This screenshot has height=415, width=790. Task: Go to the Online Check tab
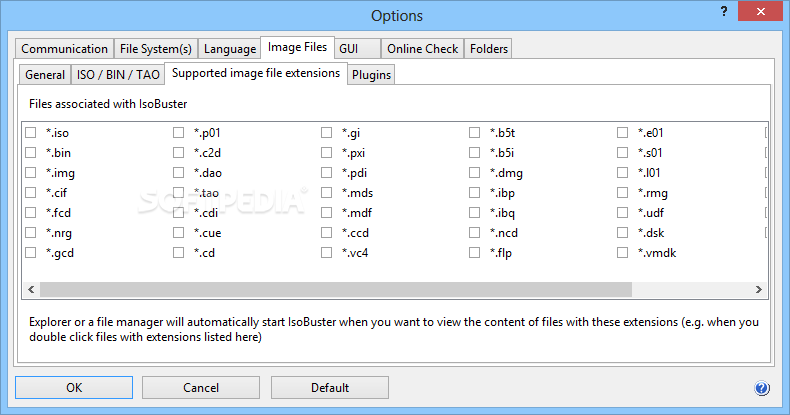[422, 49]
